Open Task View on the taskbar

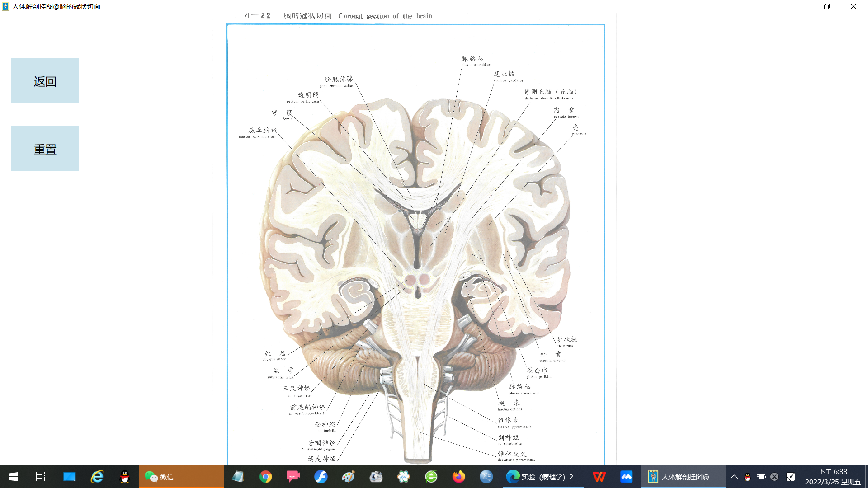[x=41, y=477]
